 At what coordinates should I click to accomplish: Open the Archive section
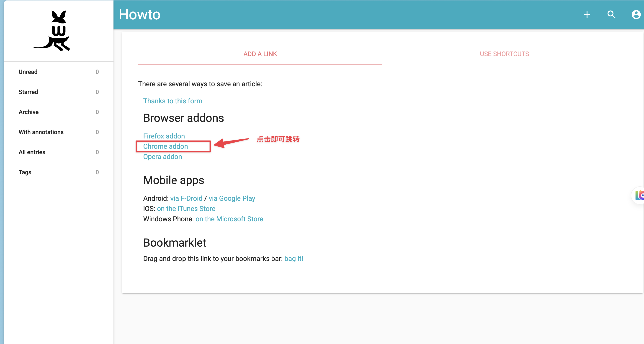point(59,112)
